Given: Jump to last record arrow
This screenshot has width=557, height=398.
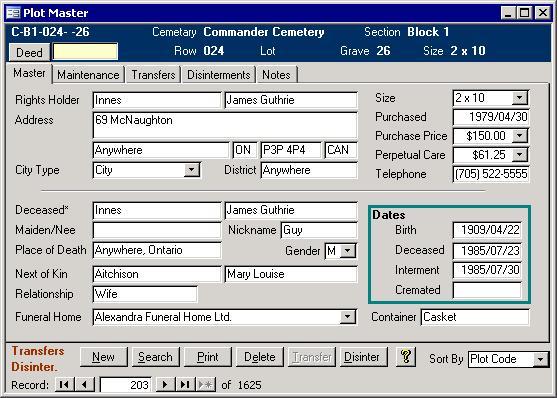Looking at the screenshot, I should (185, 384).
